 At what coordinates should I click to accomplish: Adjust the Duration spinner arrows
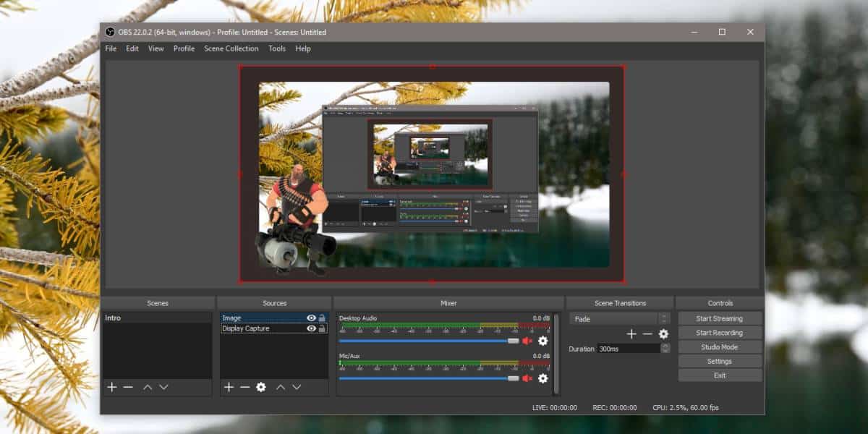coord(665,349)
